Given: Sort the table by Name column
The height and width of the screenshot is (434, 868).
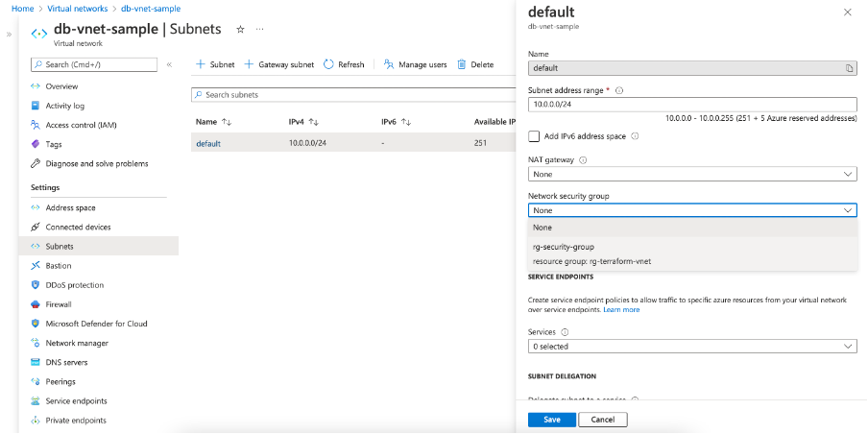Looking at the screenshot, I should pyautogui.click(x=214, y=122).
